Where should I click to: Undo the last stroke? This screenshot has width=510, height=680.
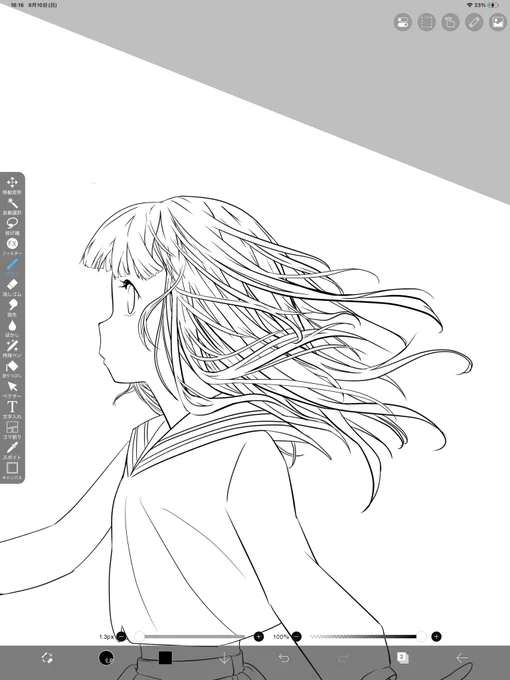pyautogui.click(x=284, y=658)
